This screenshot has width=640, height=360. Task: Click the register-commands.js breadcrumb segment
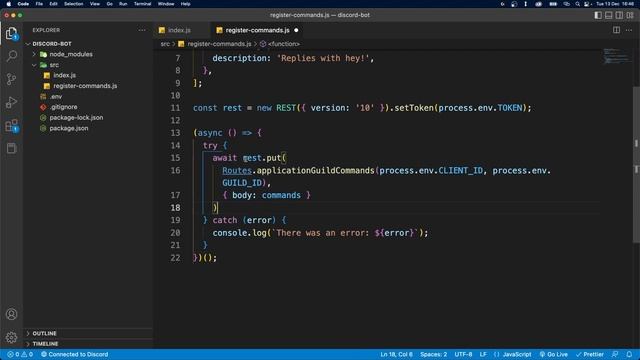coord(219,44)
